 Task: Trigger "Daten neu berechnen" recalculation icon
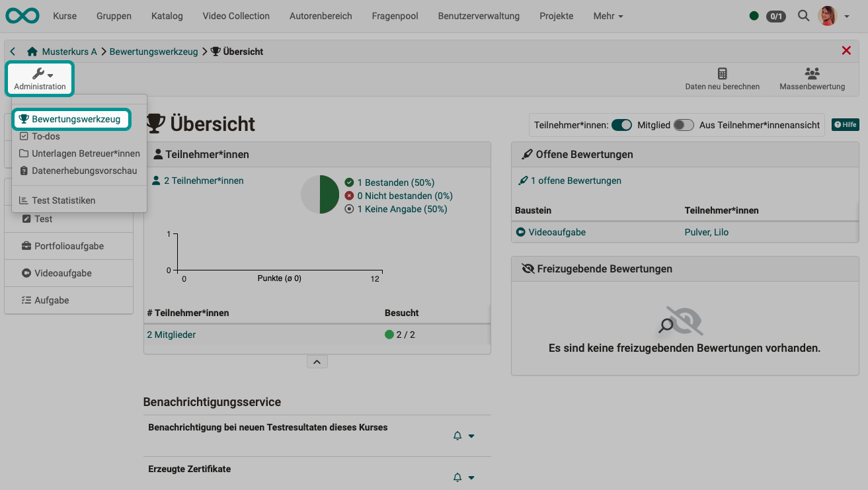tap(723, 80)
